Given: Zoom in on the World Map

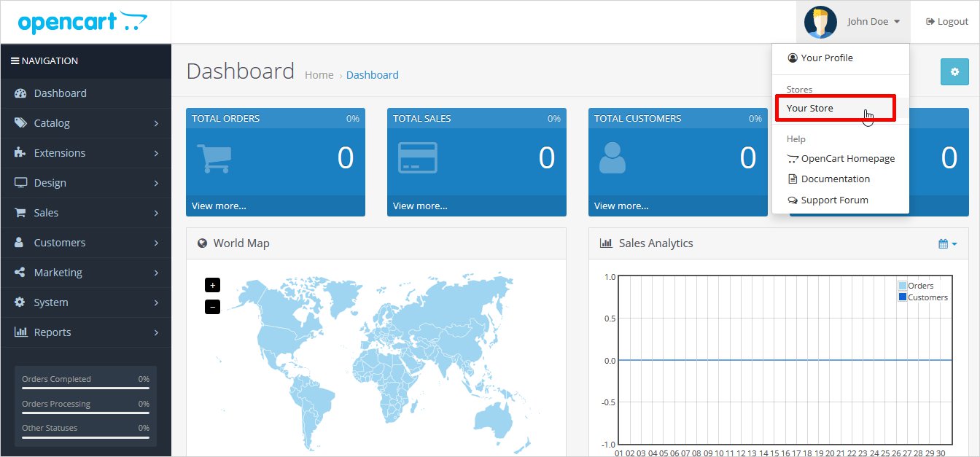Looking at the screenshot, I should [x=212, y=285].
